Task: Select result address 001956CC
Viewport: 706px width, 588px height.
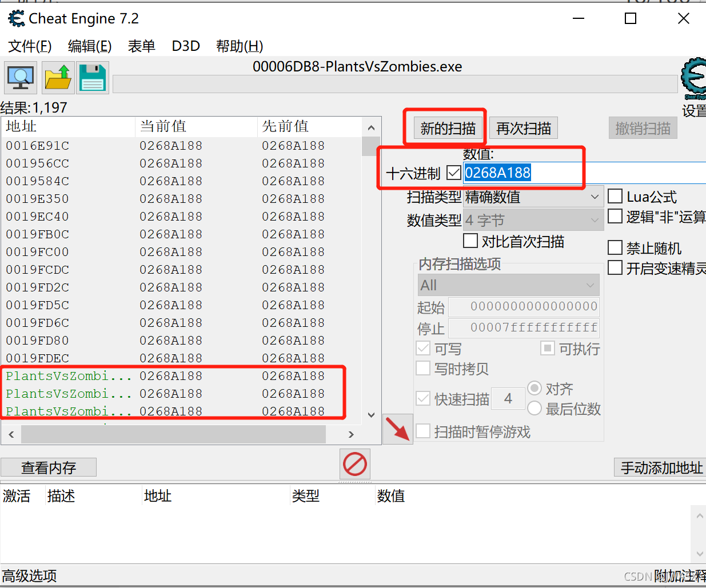Action: pos(38,163)
